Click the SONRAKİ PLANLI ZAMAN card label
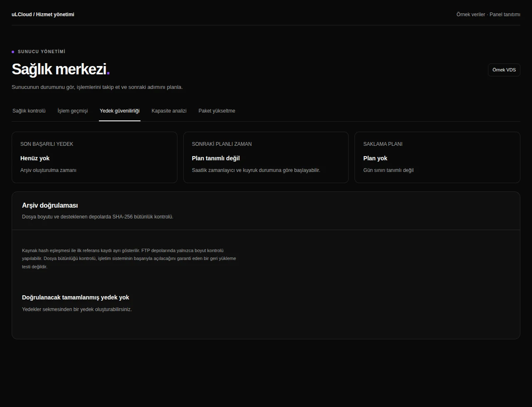The width and height of the screenshot is (532, 407). 222,144
